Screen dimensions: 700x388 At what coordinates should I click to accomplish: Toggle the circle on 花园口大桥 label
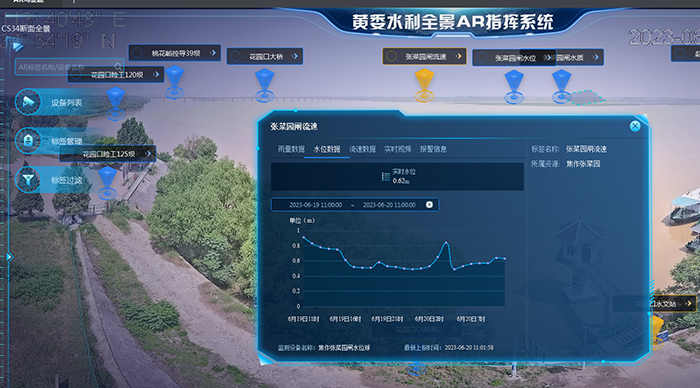(x=235, y=56)
